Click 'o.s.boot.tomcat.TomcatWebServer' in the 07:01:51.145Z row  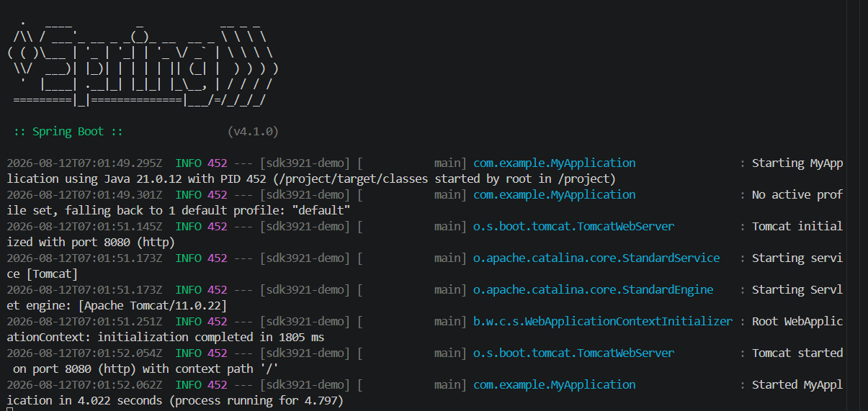(573, 227)
